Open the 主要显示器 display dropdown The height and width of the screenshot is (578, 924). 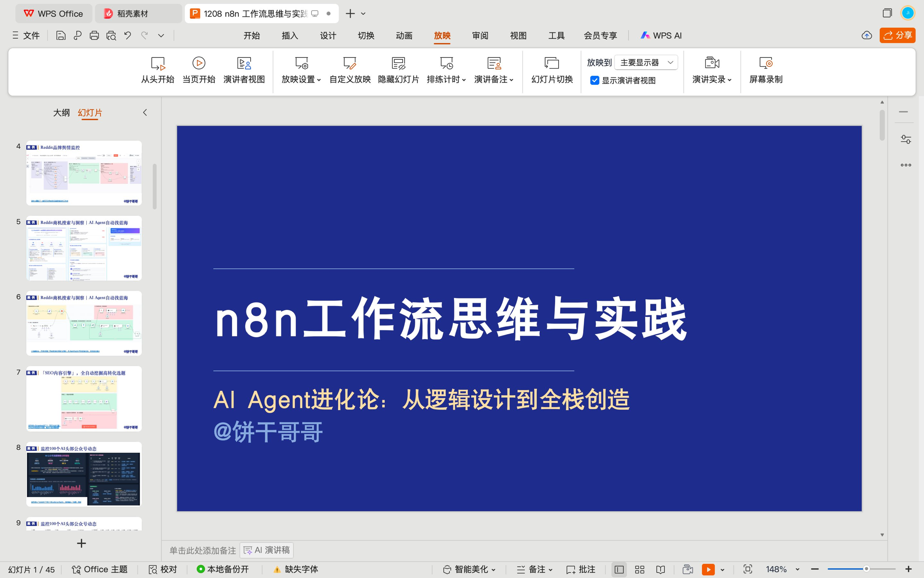pyautogui.click(x=646, y=62)
